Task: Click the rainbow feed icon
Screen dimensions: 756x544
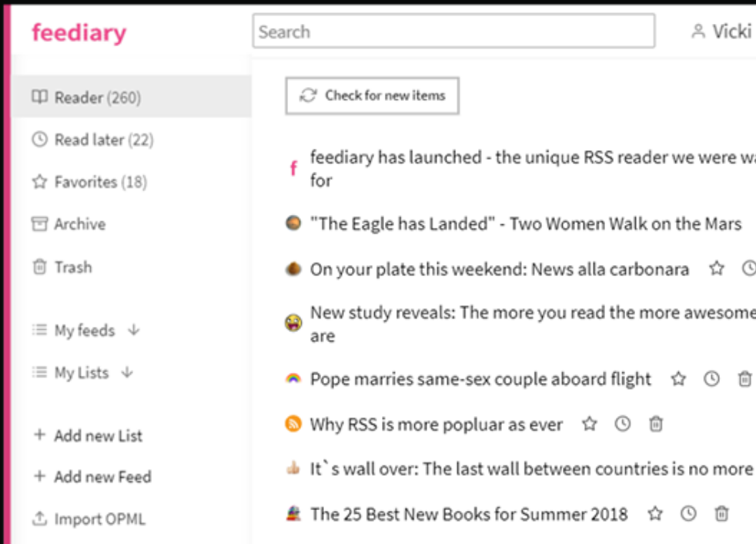Action: click(293, 378)
